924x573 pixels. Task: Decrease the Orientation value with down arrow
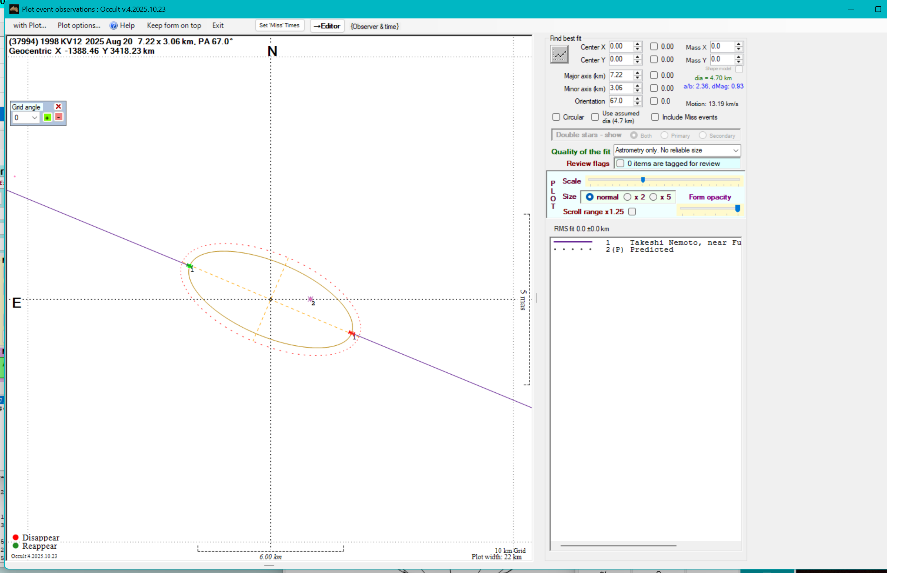click(x=638, y=104)
